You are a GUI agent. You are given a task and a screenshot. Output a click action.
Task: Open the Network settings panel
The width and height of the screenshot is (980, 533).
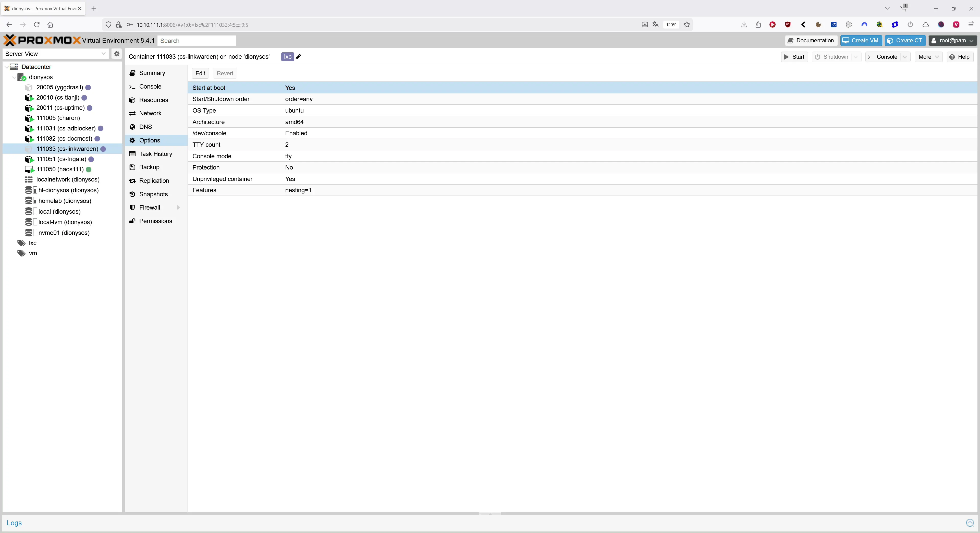pyautogui.click(x=150, y=113)
